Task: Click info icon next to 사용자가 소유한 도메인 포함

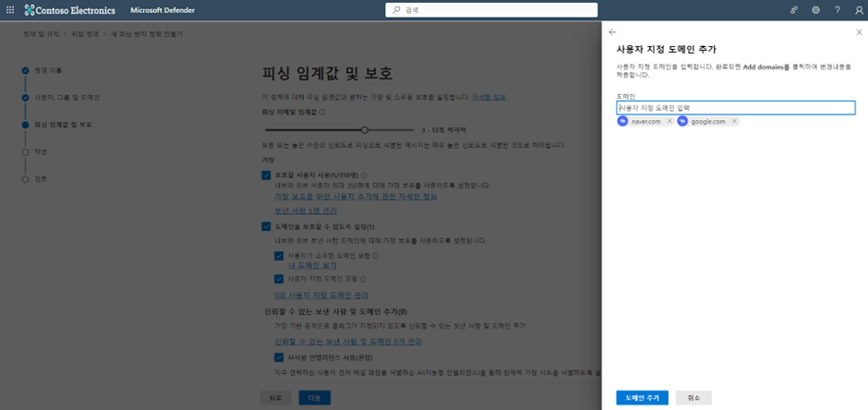Action: click(x=376, y=256)
